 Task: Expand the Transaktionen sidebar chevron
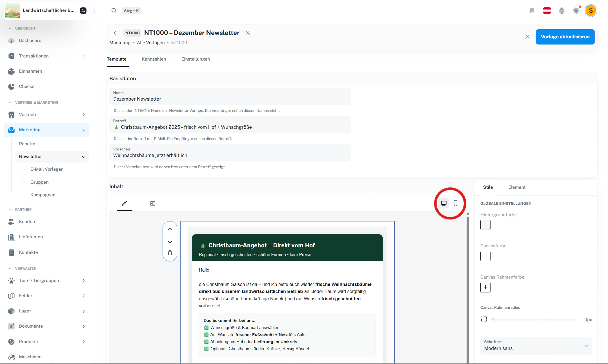coord(84,56)
